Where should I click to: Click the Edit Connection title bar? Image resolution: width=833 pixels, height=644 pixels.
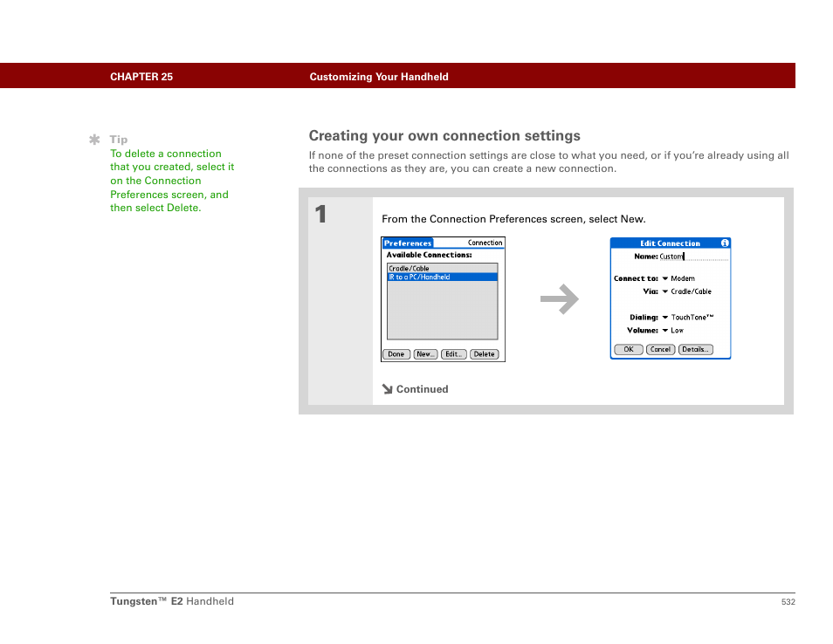click(x=670, y=243)
